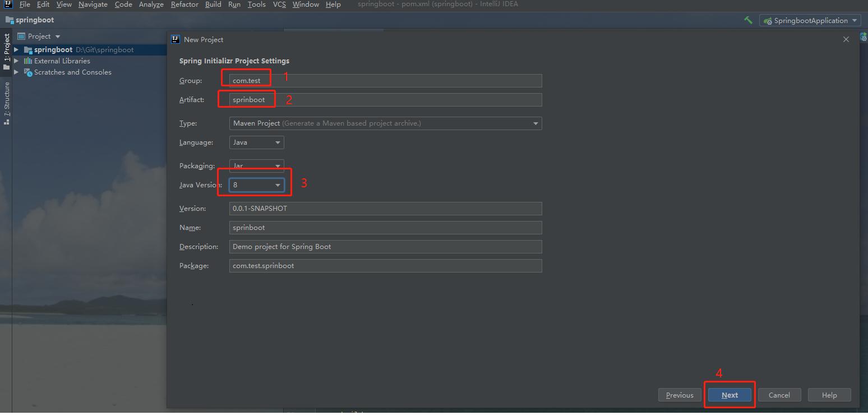This screenshot has height=415, width=868.
Task: Open the Help menu
Action: (333, 4)
